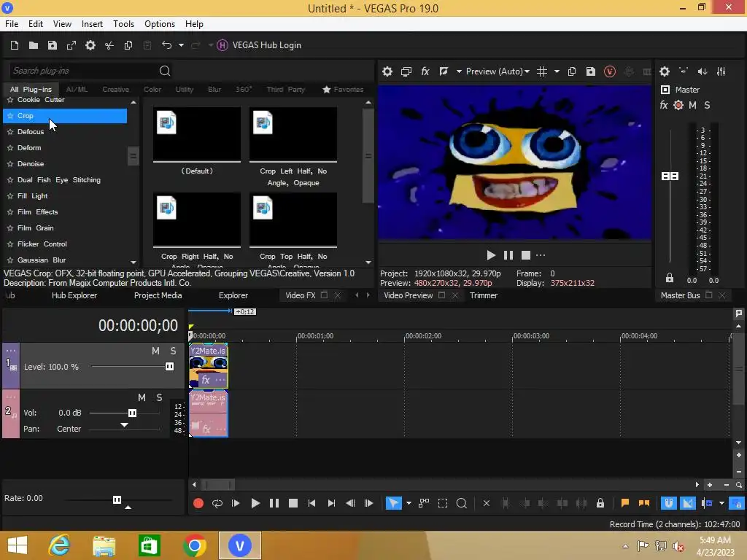747x560 pixels.
Task: Click the Save project icon
Action: 53,45
